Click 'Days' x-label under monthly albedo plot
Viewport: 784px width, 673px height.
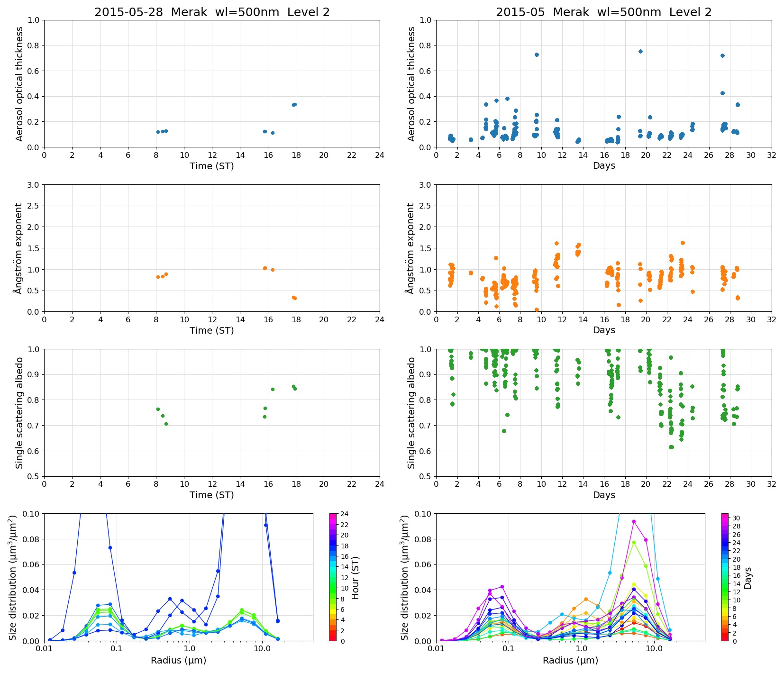click(x=604, y=495)
